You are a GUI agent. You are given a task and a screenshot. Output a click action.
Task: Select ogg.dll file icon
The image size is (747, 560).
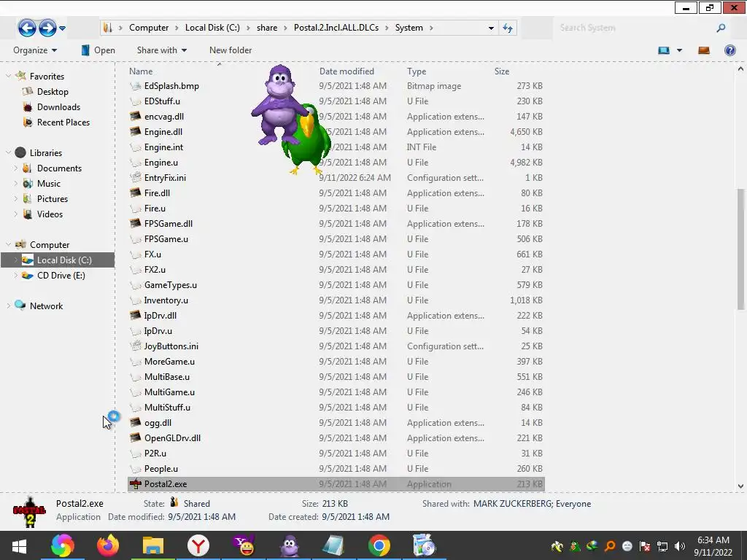click(x=136, y=422)
